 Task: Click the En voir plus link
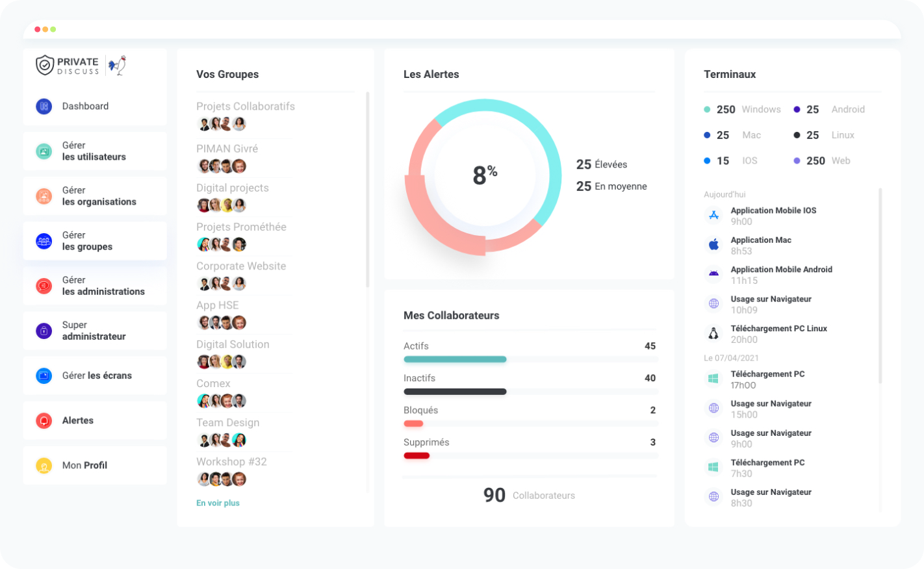[218, 503]
